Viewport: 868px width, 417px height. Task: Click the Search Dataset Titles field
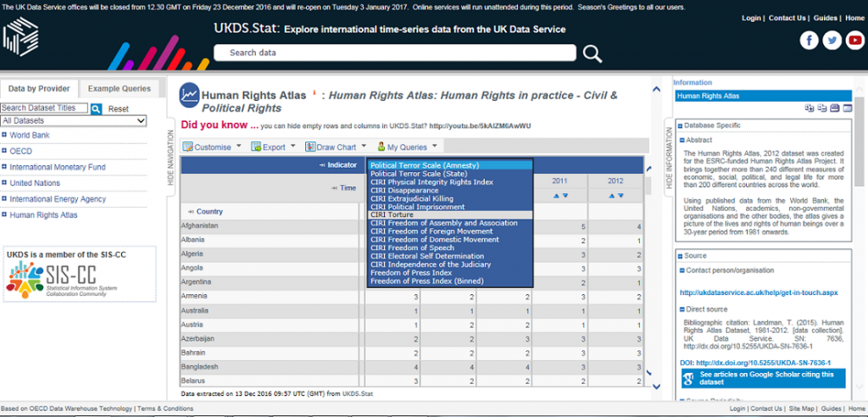coord(44,108)
